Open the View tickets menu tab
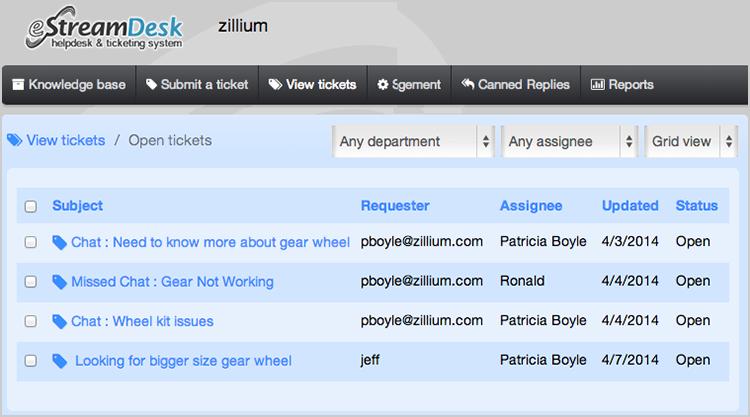 (312, 85)
